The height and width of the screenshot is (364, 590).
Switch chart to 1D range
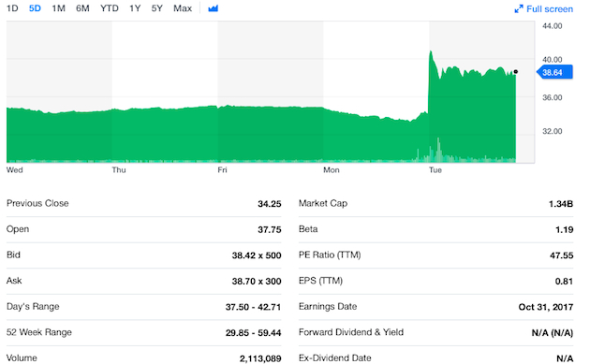(12, 8)
